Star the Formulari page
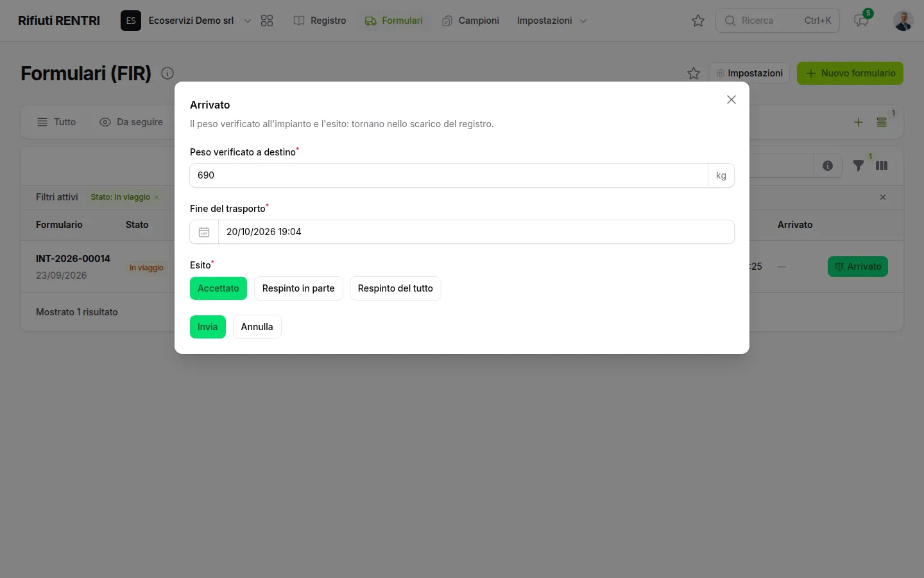The image size is (924, 578). click(x=694, y=73)
